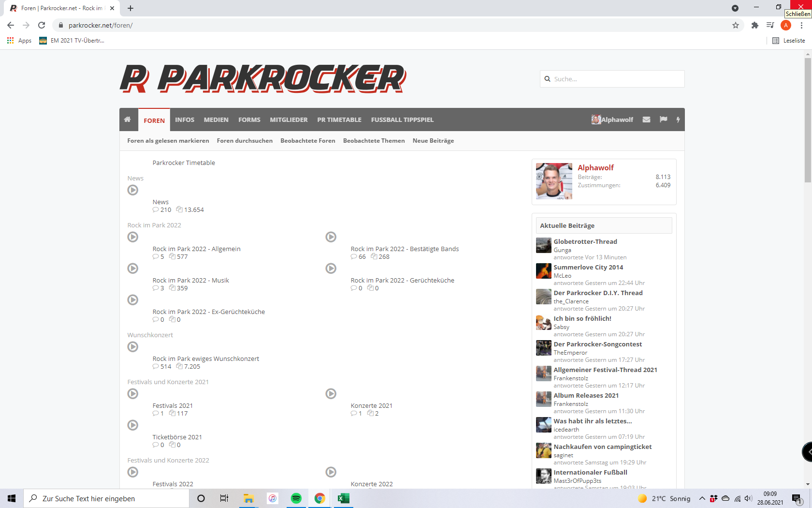The height and width of the screenshot is (508, 812).
Task: Go to the home icon in navigation bar
Action: [128, 120]
